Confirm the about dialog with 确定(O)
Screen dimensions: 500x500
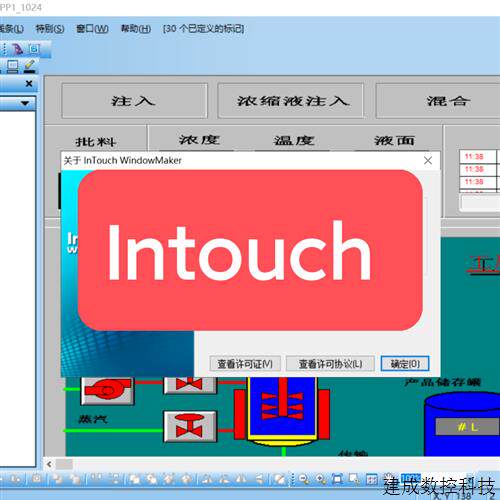(x=405, y=364)
